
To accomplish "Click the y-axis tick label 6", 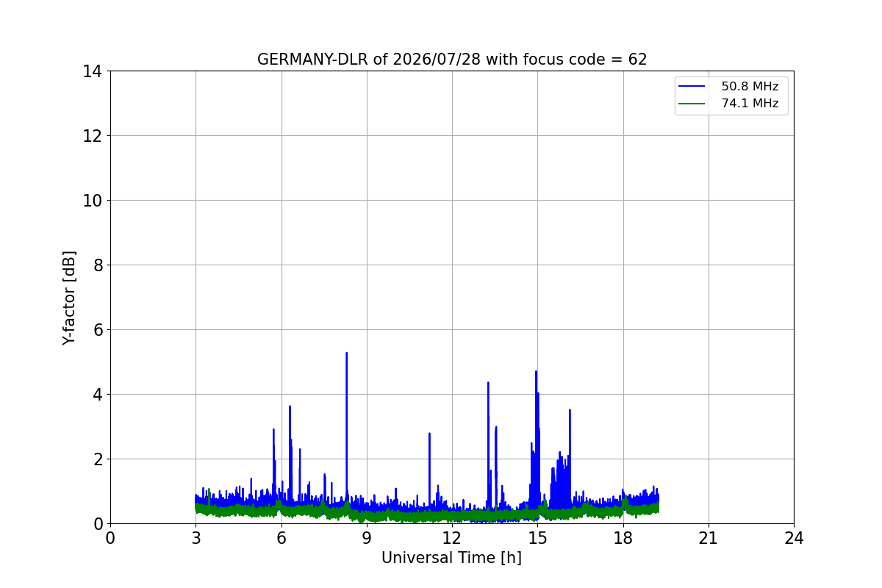I will (x=98, y=330).
